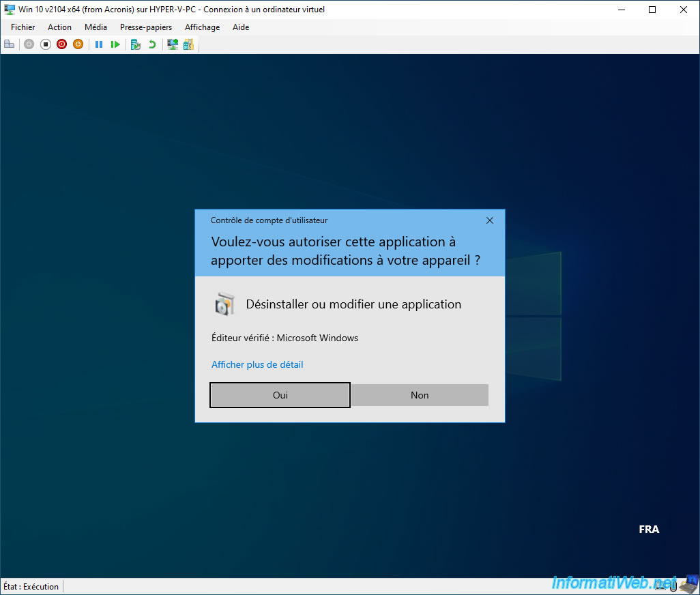
Task: Open the Action menu
Action: point(59,27)
